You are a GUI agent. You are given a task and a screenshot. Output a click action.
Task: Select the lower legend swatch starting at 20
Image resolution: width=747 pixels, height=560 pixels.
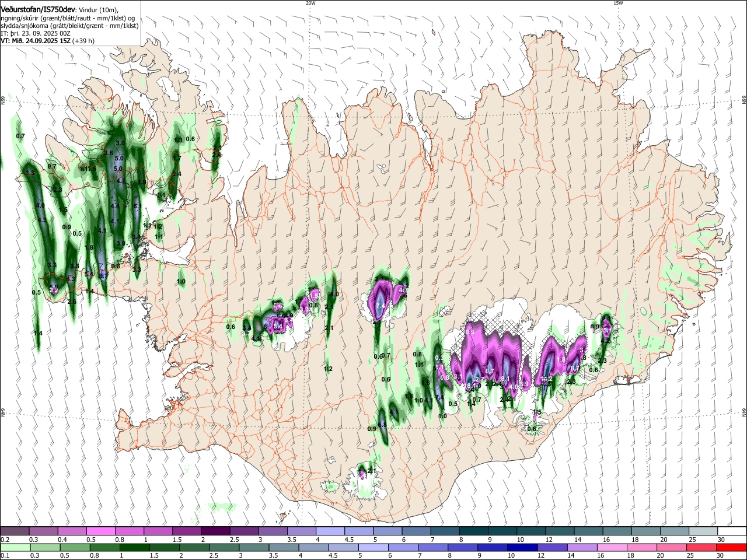coord(672,547)
